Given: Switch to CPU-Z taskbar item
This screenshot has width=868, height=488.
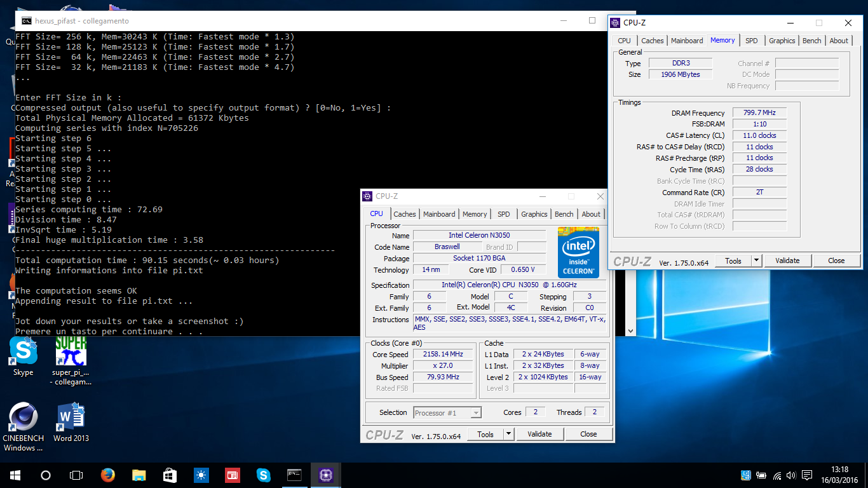Looking at the screenshot, I should [x=326, y=475].
